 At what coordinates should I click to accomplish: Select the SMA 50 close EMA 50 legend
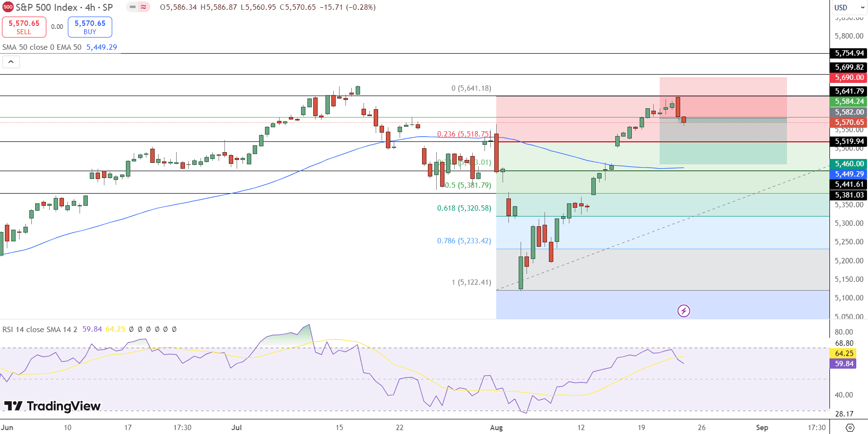(x=42, y=47)
